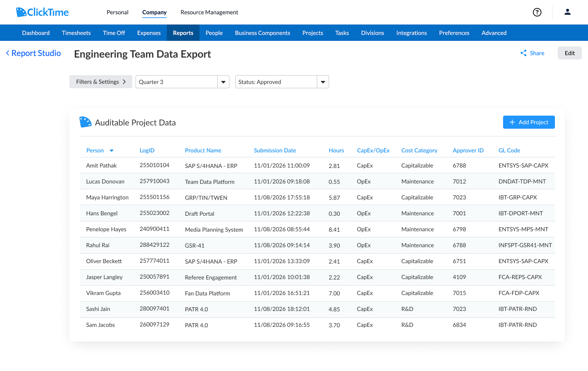Open the Timesheets menu item
The width and height of the screenshot is (588, 371).
(76, 33)
